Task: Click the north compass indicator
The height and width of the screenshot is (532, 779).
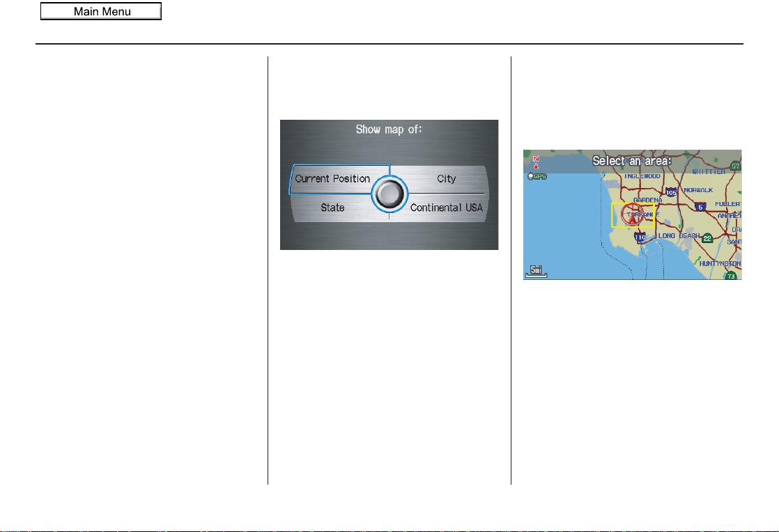Action: tap(536, 162)
